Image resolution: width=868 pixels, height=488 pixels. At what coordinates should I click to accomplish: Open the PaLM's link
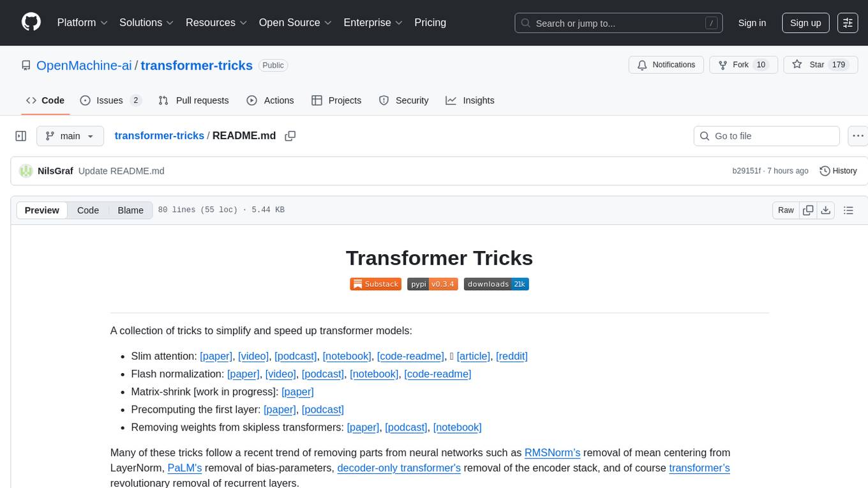point(185,468)
